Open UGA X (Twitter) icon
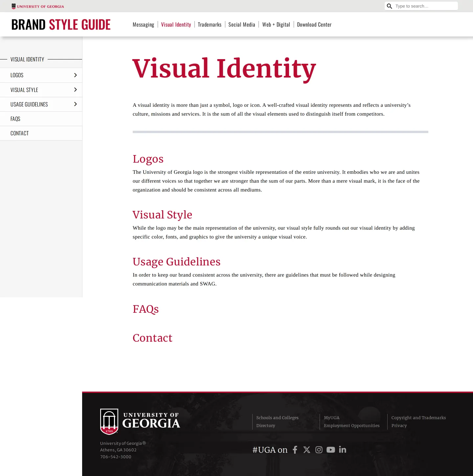This screenshot has width=473, height=476. point(307,450)
